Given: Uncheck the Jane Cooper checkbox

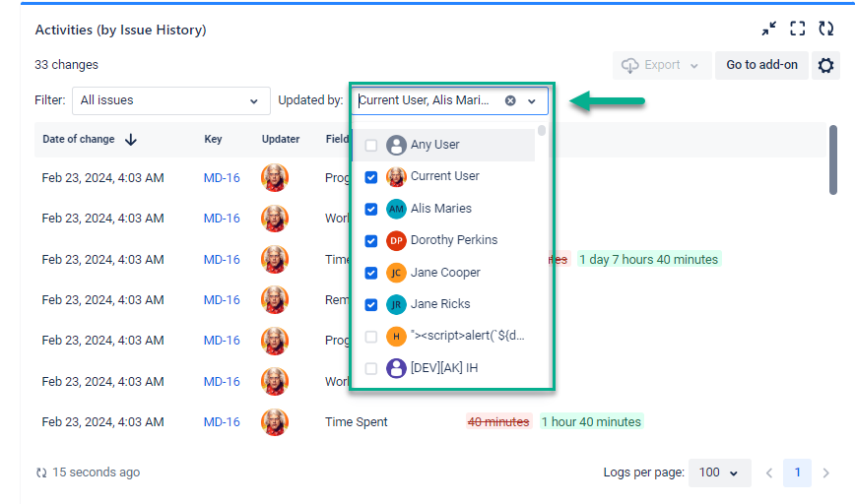Looking at the screenshot, I should [x=371, y=273].
